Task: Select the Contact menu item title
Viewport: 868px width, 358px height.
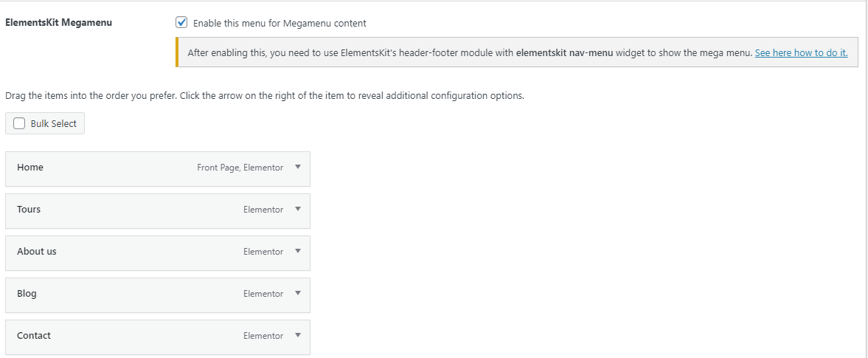Action: click(x=34, y=336)
